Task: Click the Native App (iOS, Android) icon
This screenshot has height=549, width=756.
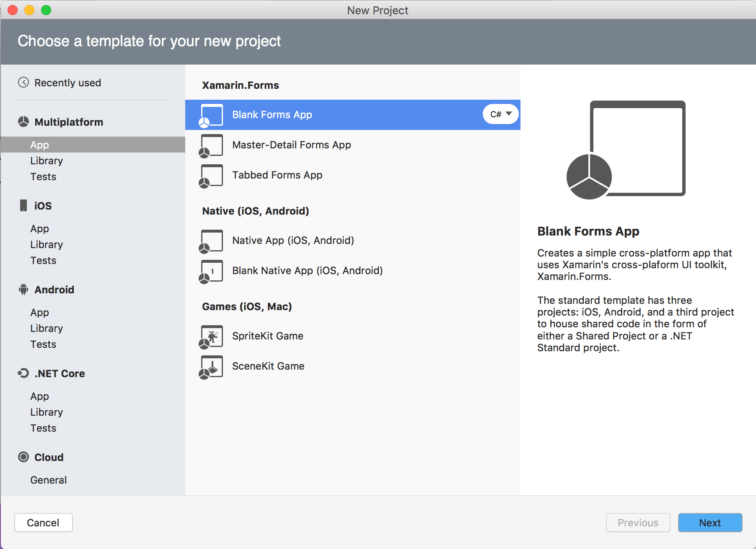Action: (x=211, y=240)
